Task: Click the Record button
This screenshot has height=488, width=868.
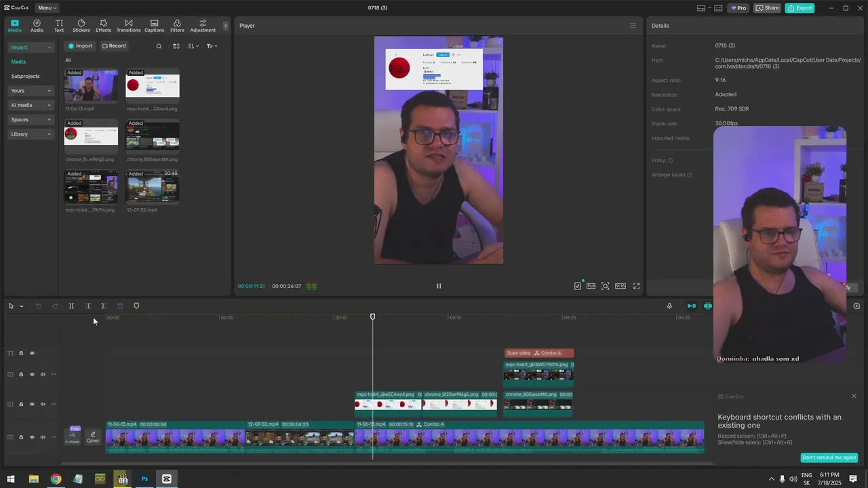Action: point(114,46)
